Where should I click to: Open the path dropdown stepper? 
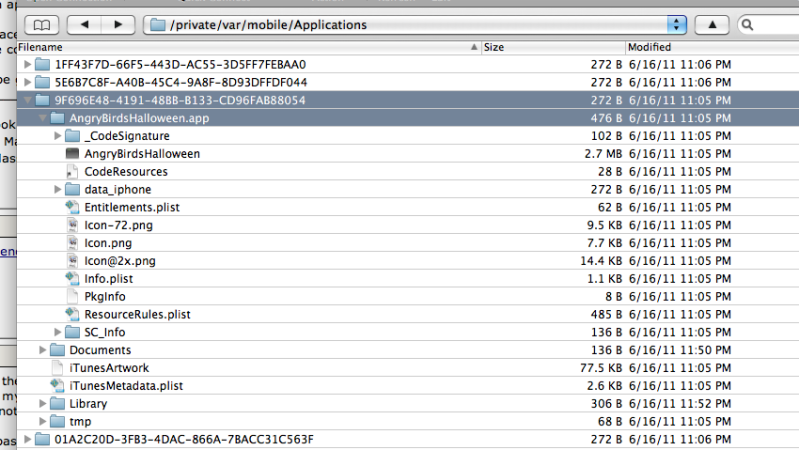[x=677, y=24]
